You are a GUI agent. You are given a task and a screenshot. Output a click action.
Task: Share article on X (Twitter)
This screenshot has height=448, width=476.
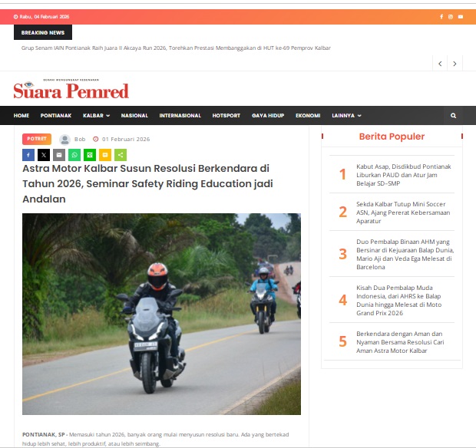tap(44, 155)
